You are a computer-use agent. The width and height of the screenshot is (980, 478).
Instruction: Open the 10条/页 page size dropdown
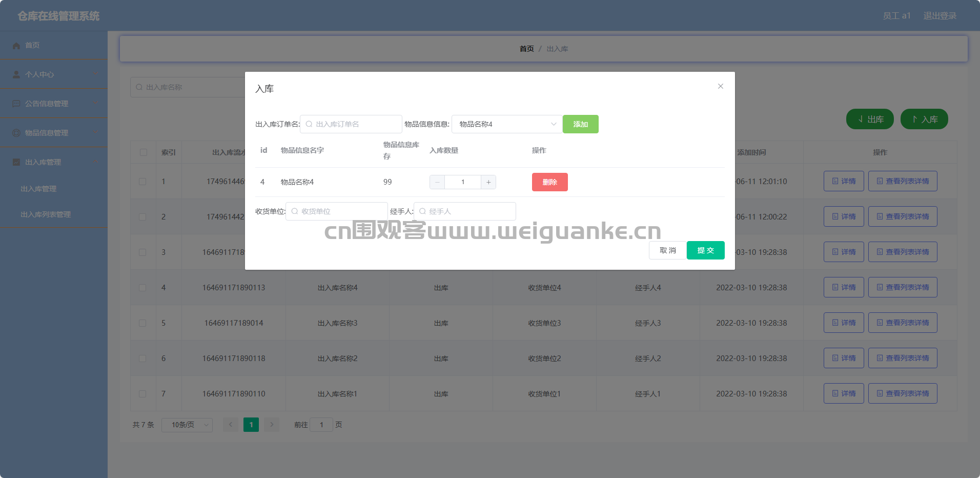tap(187, 425)
